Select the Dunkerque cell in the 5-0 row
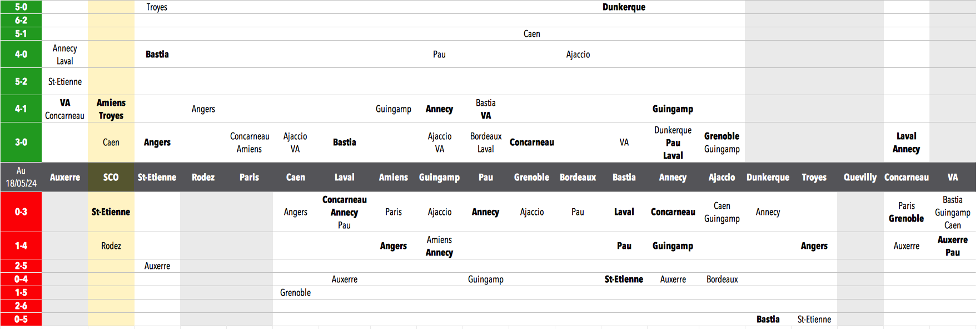The height and width of the screenshot is (329, 980). (624, 7)
